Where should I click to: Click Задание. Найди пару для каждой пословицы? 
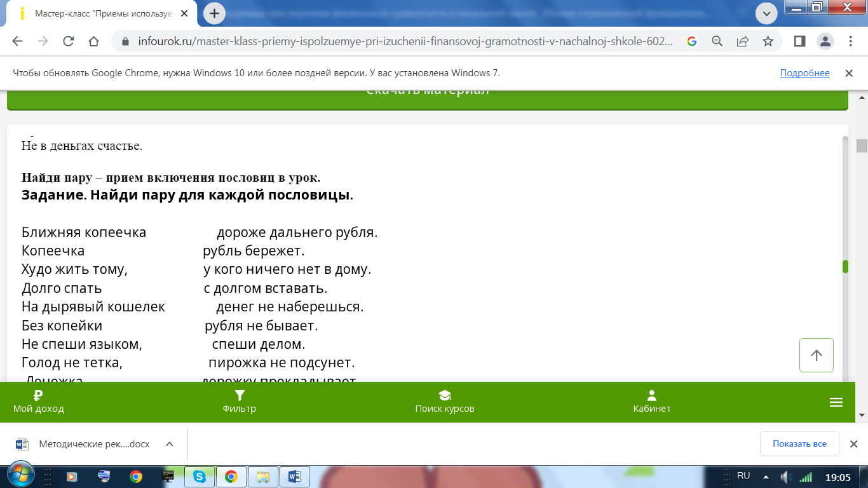pyautogui.click(x=187, y=195)
